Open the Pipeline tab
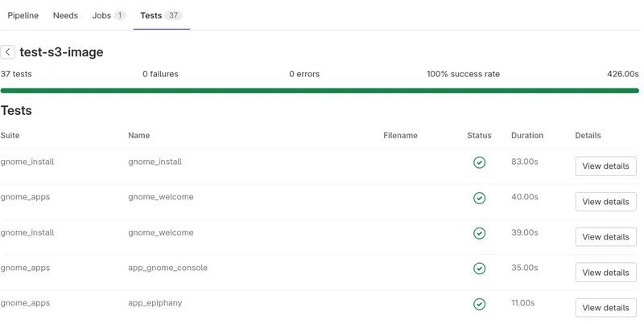Viewport: 644px width, 324px height. point(23,15)
